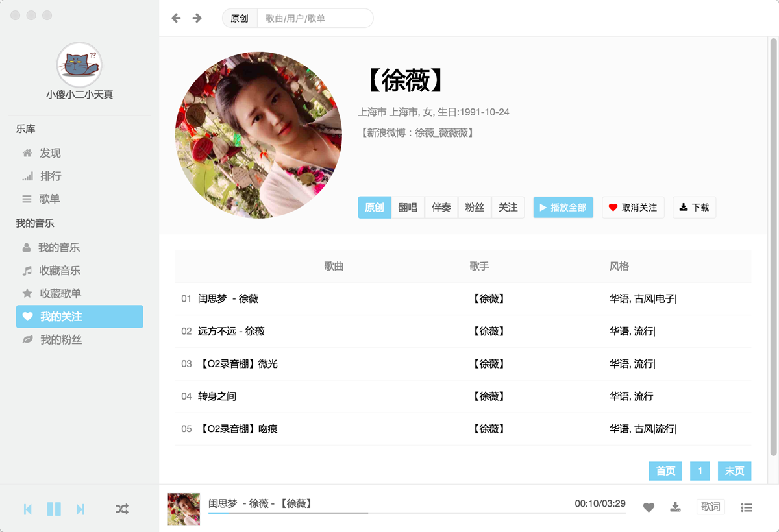Open 发现 in the sidebar
779x532 pixels.
tap(50, 153)
